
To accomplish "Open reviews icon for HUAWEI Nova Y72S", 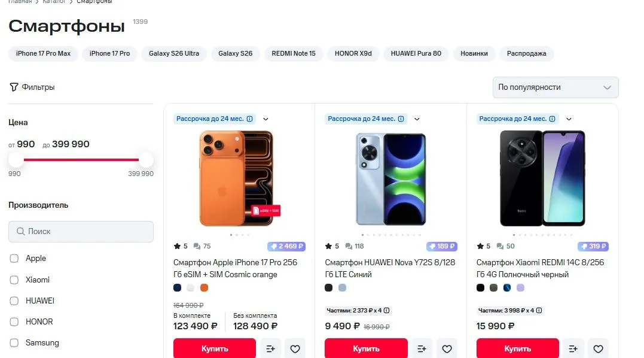I will coord(349,246).
